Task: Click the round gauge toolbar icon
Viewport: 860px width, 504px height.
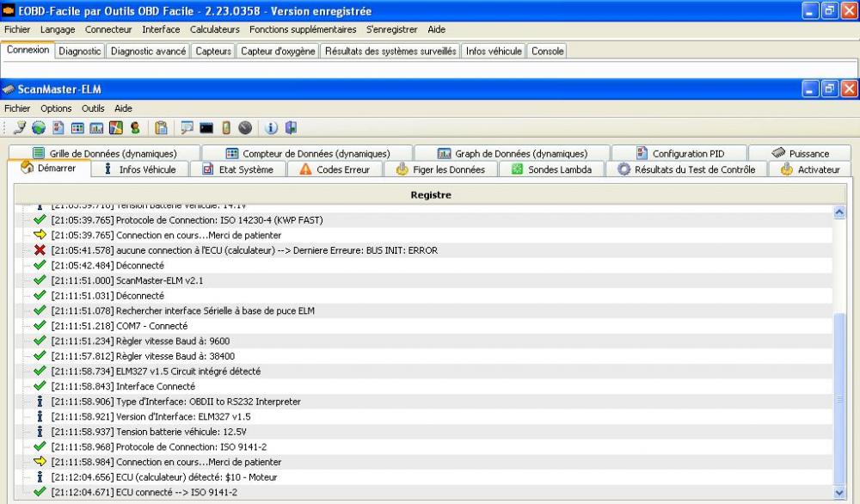Action: point(245,128)
